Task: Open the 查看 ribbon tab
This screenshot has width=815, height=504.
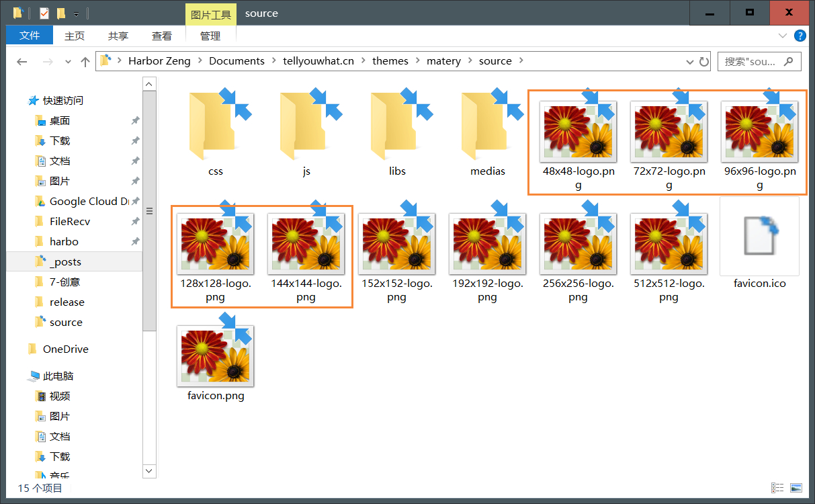Action: 161,36
